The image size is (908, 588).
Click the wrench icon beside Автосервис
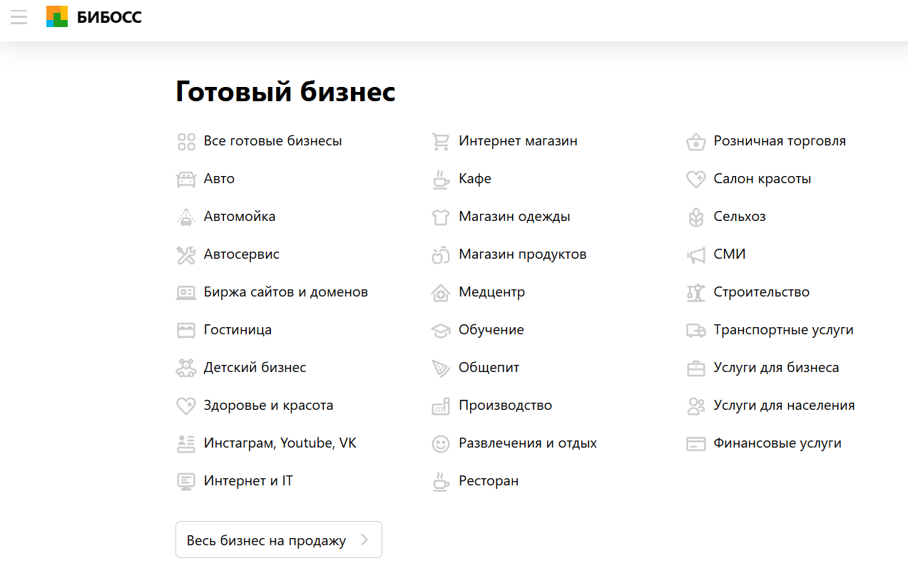click(186, 254)
